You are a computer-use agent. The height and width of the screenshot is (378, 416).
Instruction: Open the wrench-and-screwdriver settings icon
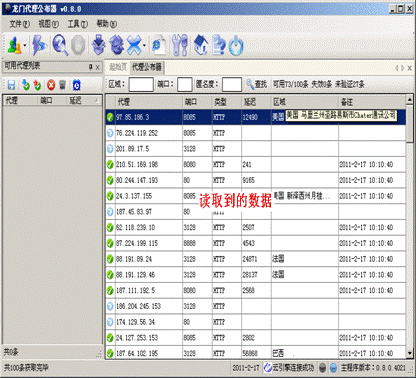[179, 45]
